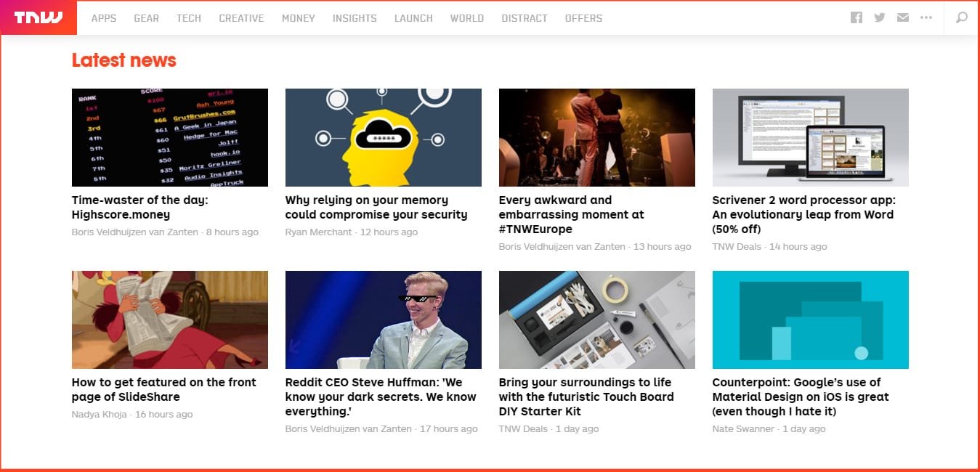Open 'Bring your surroundings to life' headline
Viewport: 980px width, 472px height.
point(586,396)
